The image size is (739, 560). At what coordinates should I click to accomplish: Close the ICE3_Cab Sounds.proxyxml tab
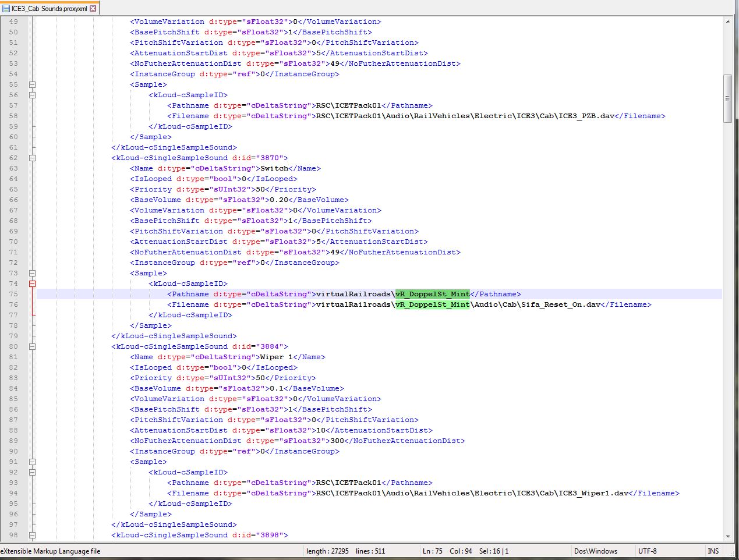point(93,8)
